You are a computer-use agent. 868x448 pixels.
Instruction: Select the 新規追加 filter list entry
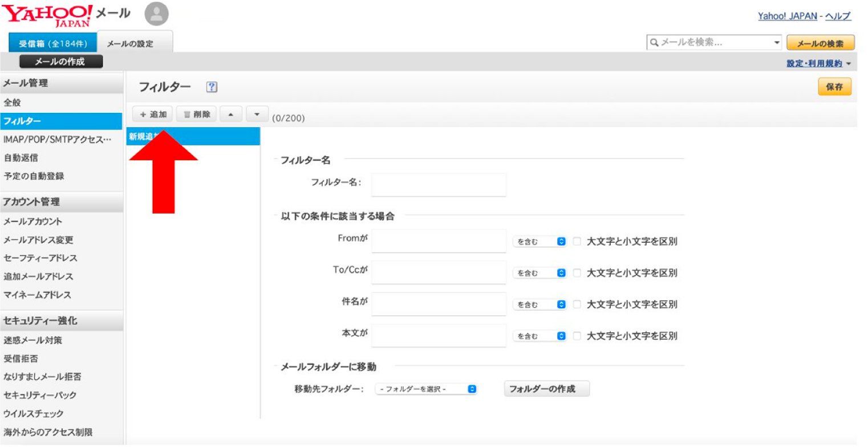(x=193, y=136)
